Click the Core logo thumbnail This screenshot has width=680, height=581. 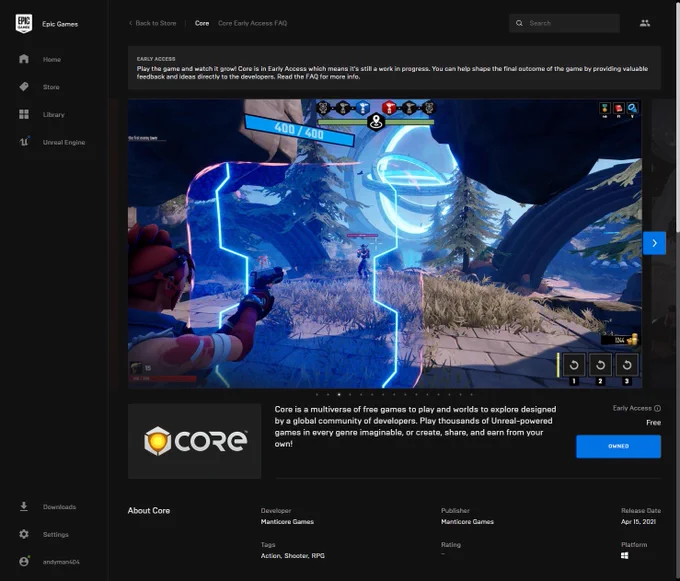click(x=194, y=441)
